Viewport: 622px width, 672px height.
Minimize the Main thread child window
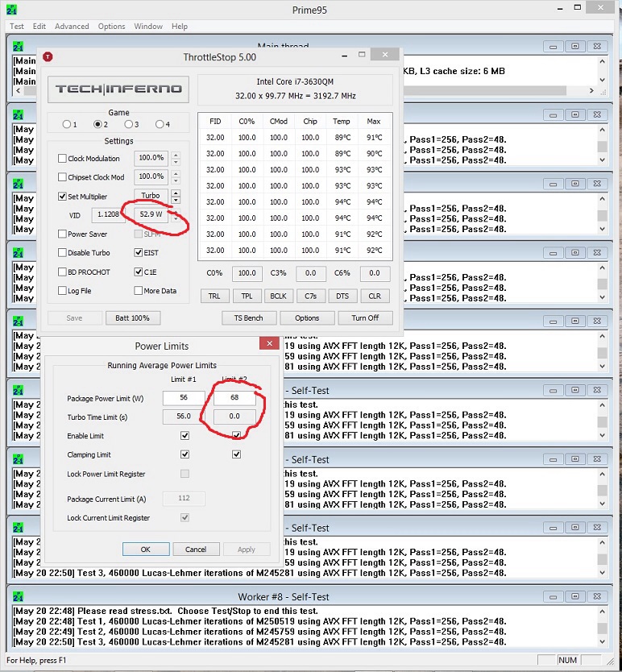tap(553, 46)
